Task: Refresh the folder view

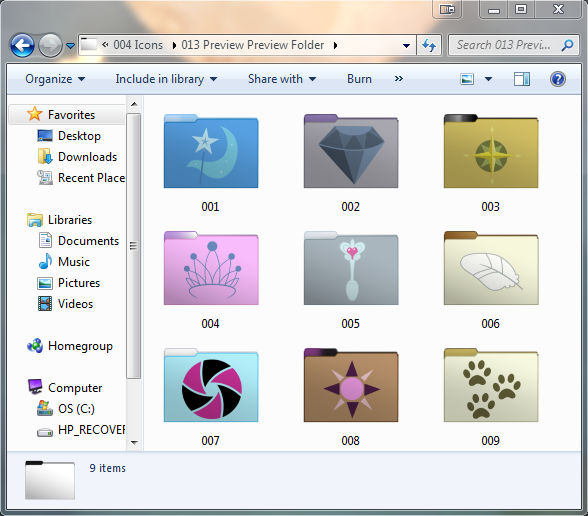Action: click(x=429, y=45)
